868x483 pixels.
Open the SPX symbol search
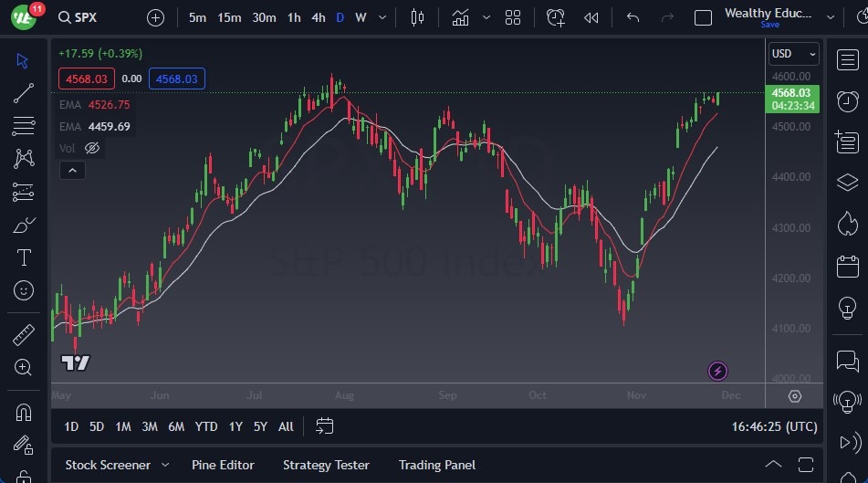click(78, 17)
